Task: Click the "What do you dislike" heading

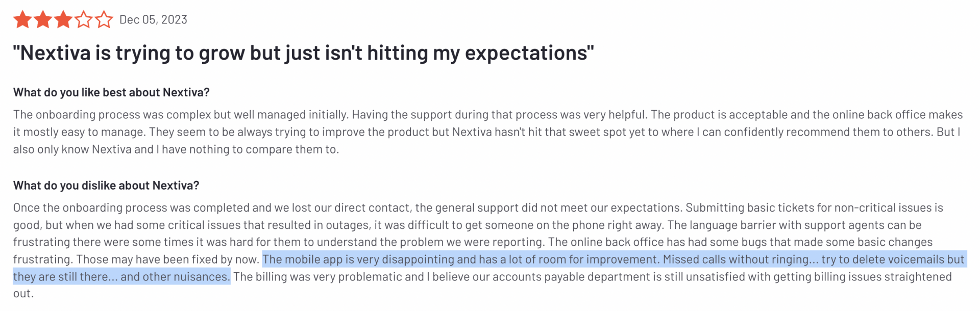Action: (106, 186)
